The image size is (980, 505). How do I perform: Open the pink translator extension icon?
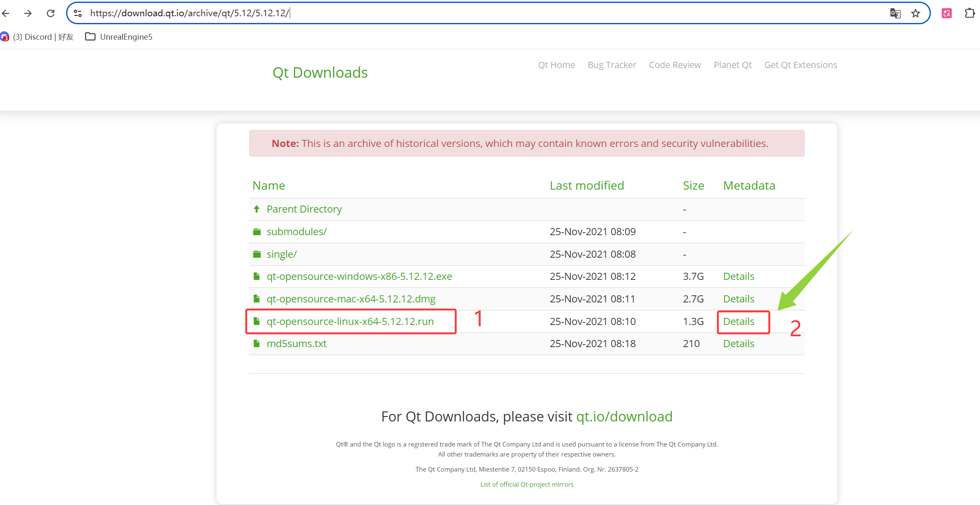point(947,13)
